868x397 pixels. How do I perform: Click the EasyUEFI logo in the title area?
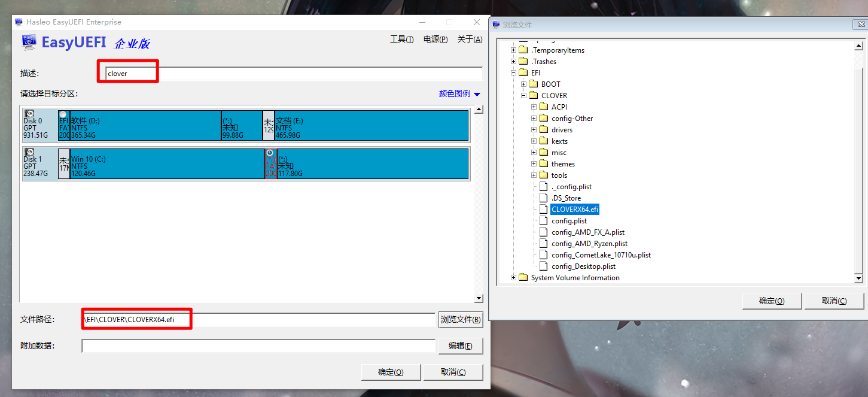tap(28, 43)
